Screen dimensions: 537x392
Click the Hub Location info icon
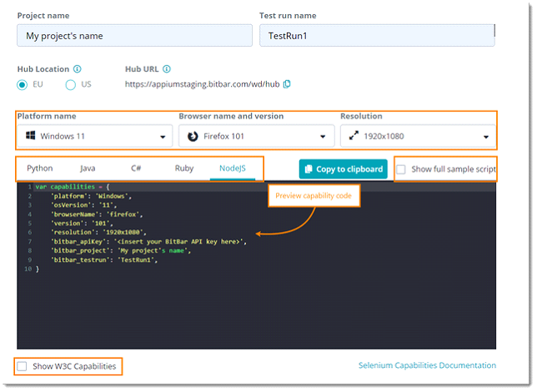tap(78, 69)
